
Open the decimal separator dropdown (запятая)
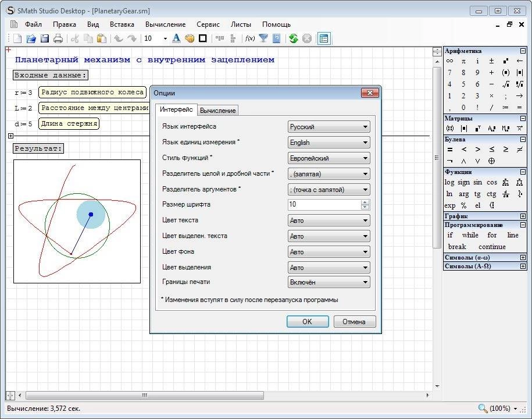[x=329, y=174]
